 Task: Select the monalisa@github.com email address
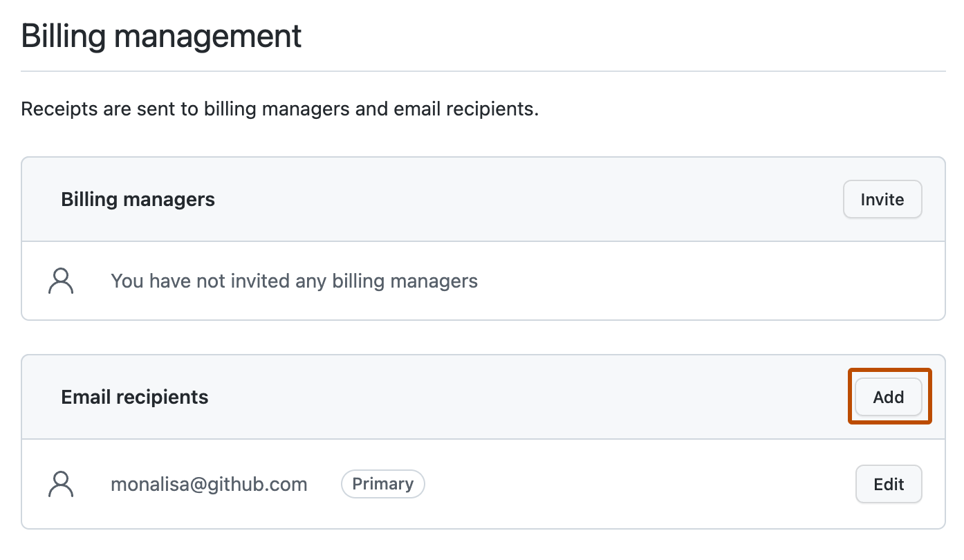point(209,484)
